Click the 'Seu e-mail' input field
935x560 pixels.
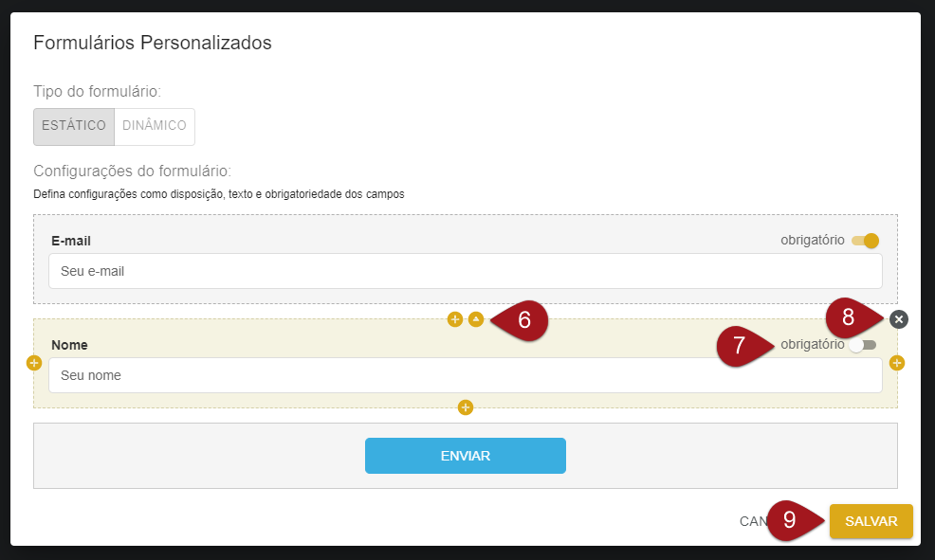click(x=465, y=271)
